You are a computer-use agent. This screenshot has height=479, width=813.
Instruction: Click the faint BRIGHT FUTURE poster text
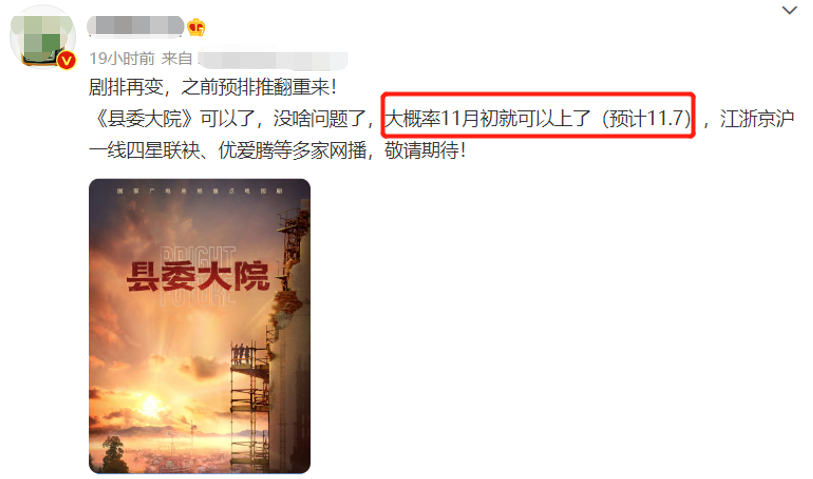(198, 275)
